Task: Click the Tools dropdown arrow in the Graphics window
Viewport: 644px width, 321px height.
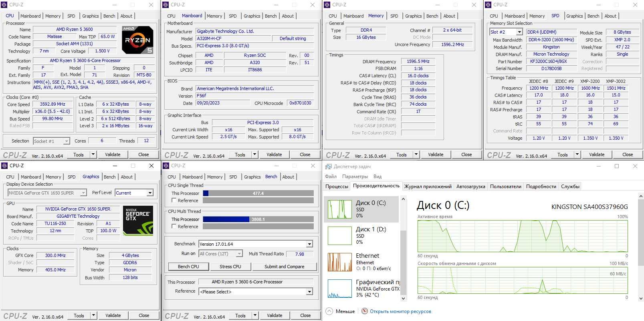Action: coord(93,315)
